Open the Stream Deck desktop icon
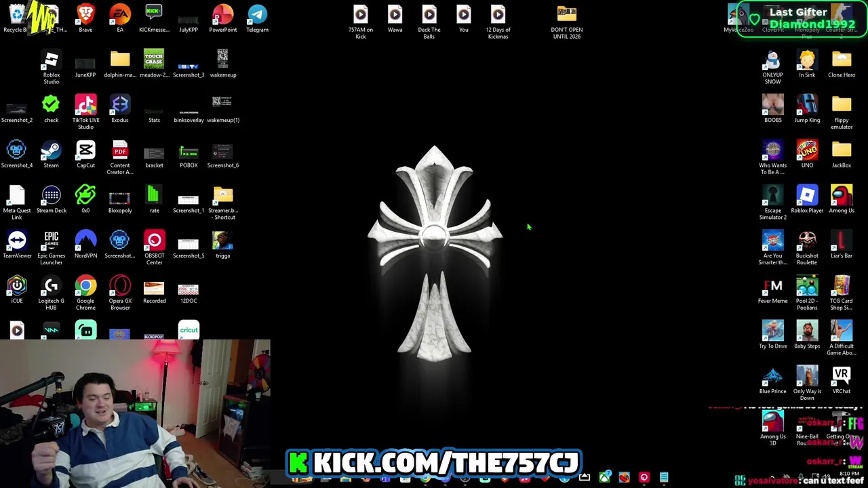Screen dimensions: 868x488 (x=52, y=199)
